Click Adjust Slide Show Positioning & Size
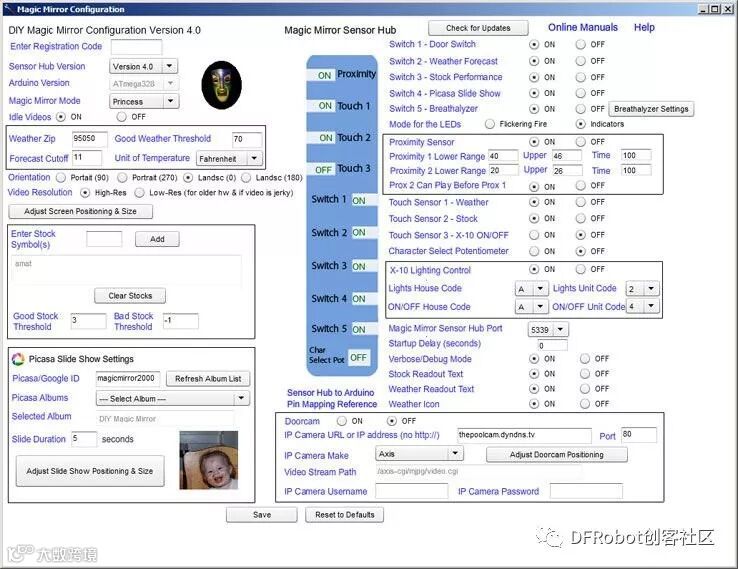Viewport: 738px width, 569px height. [x=90, y=471]
